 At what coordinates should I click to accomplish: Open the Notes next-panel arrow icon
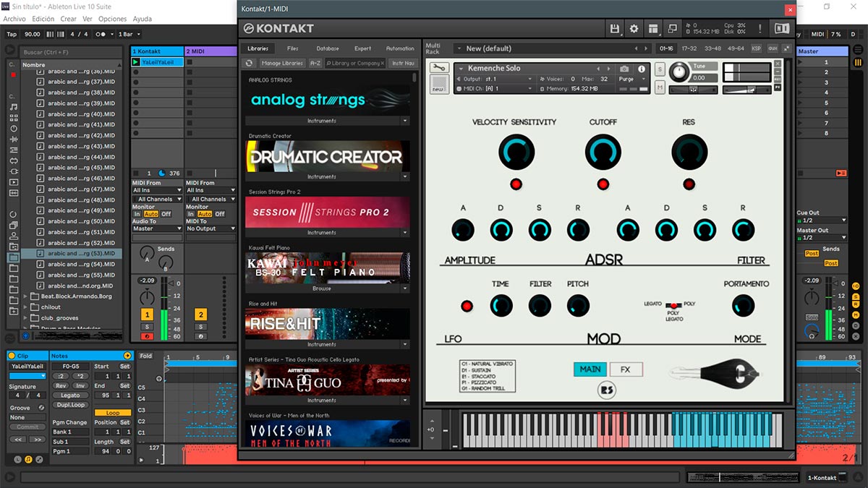(x=127, y=356)
